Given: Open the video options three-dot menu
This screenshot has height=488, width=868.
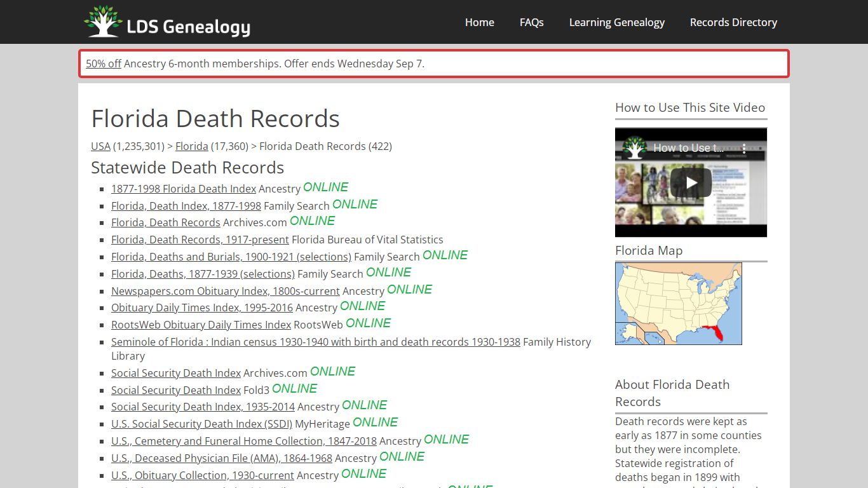Looking at the screenshot, I should tap(745, 148).
